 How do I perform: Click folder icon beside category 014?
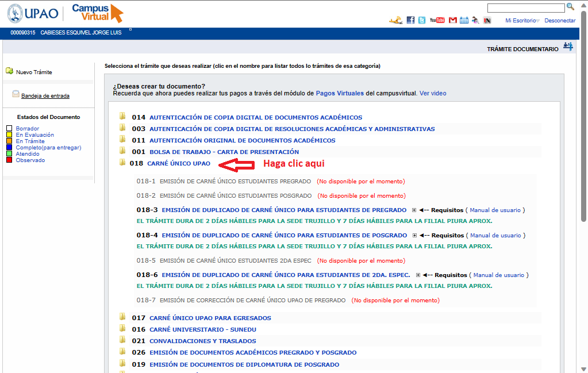122,116
